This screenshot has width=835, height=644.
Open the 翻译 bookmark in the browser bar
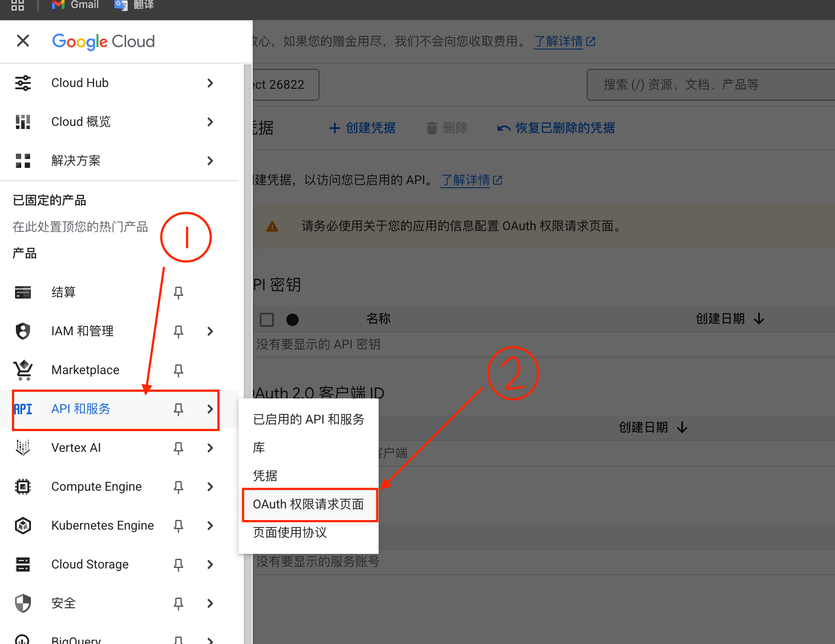pos(134,5)
